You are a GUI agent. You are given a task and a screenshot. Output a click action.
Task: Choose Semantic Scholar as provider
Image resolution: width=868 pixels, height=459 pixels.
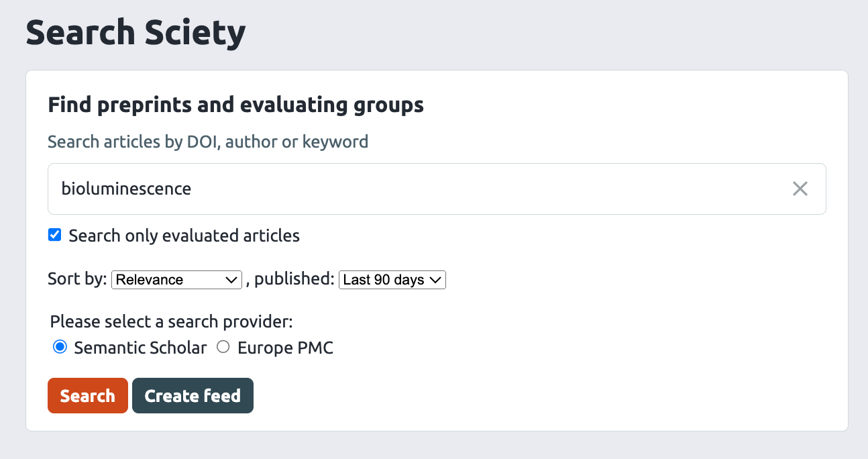(60, 347)
